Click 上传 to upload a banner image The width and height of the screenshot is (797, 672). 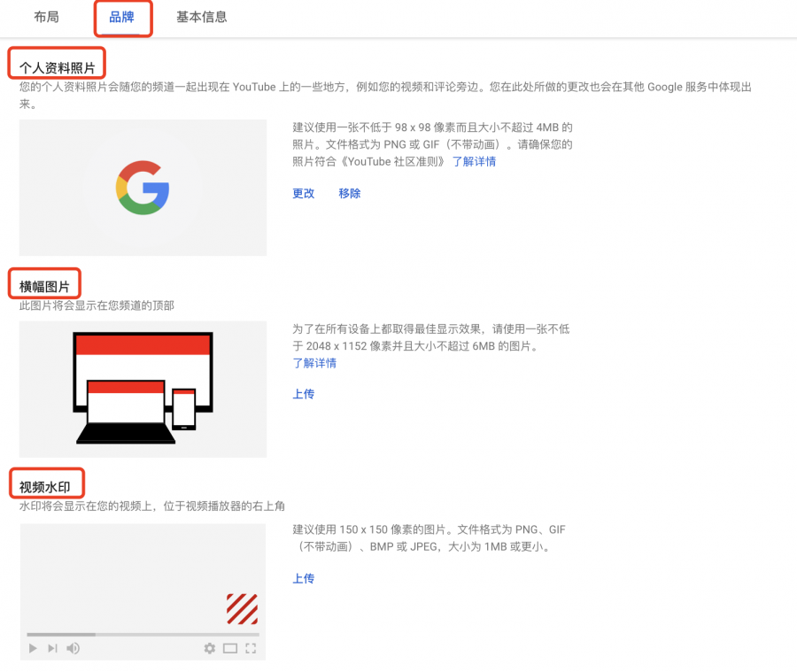[304, 394]
